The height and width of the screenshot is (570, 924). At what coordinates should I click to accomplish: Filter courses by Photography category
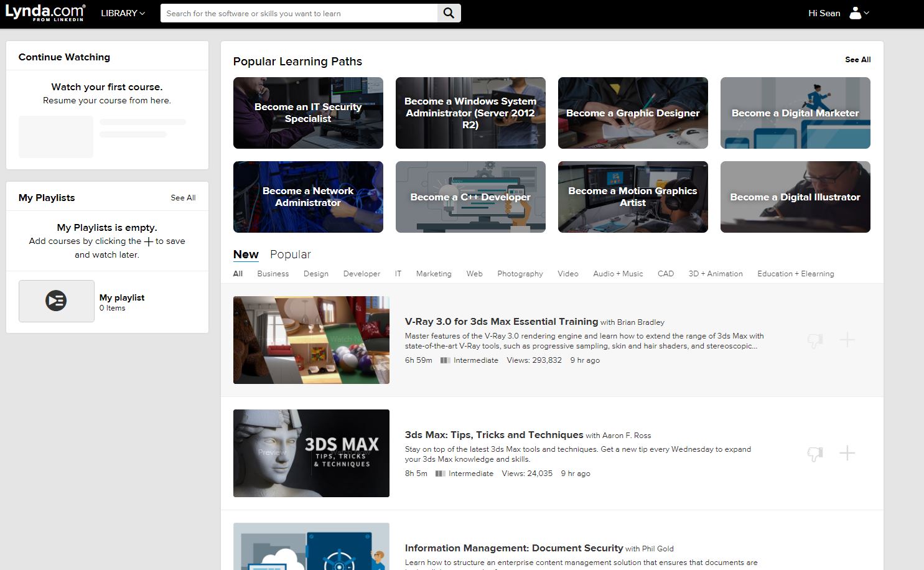[x=520, y=274]
